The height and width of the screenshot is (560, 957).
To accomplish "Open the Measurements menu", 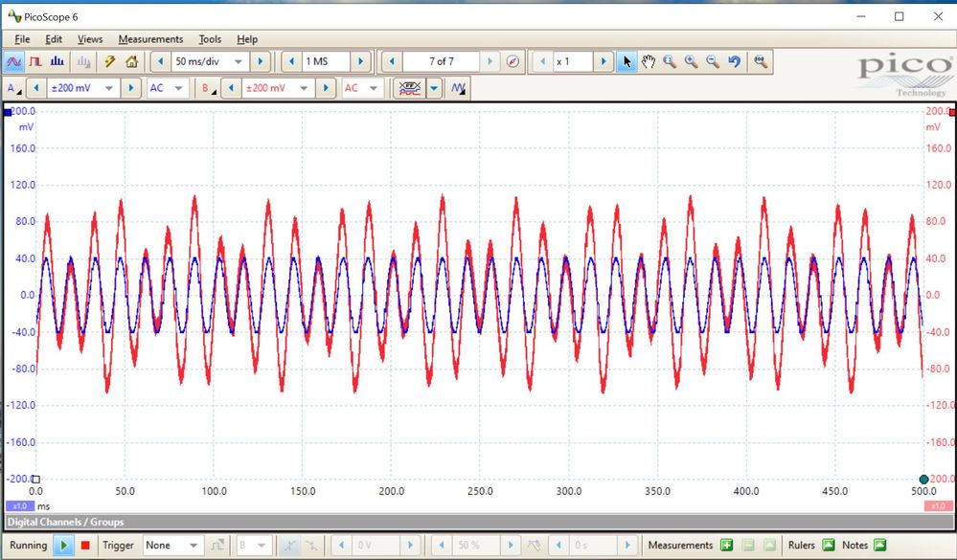I will (x=150, y=39).
